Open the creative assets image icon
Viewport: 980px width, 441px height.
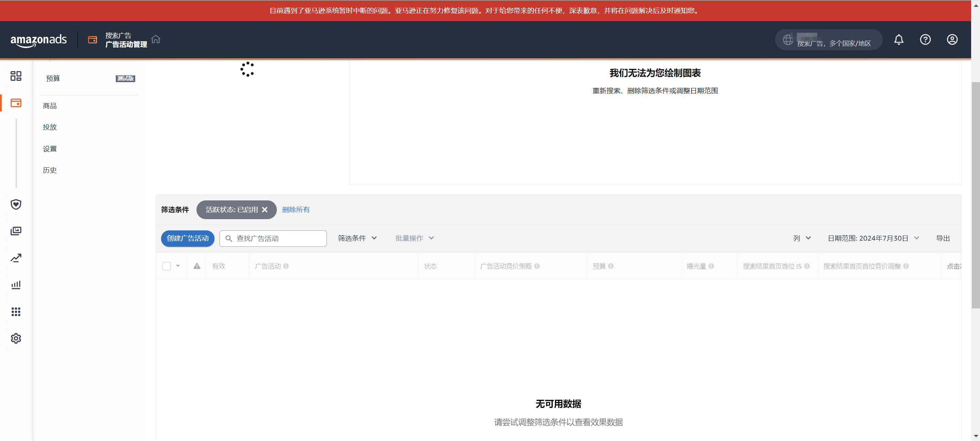[16, 231]
